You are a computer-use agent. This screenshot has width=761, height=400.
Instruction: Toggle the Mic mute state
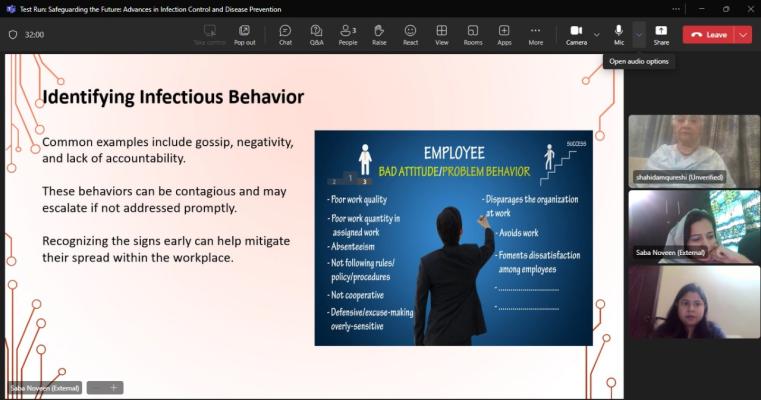(x=619, y=34)
